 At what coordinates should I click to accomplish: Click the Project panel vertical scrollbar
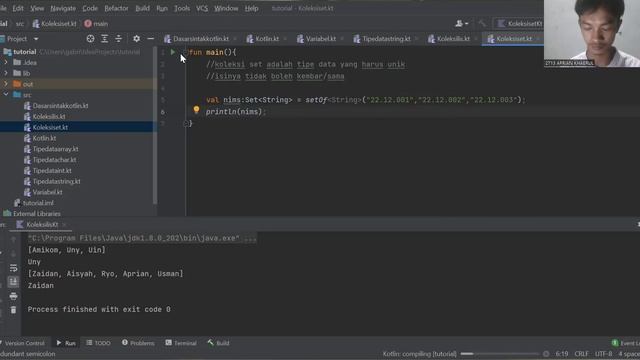155,125
